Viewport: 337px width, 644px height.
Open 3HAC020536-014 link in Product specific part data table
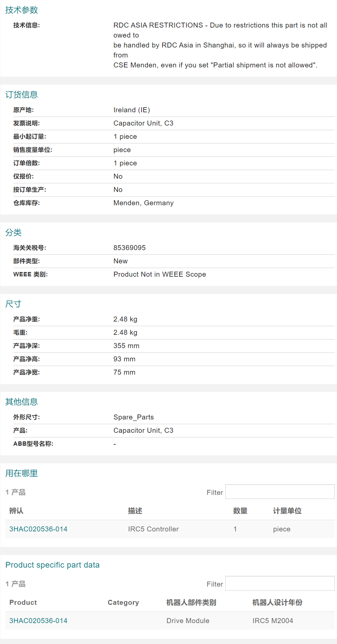pos(38,621)
